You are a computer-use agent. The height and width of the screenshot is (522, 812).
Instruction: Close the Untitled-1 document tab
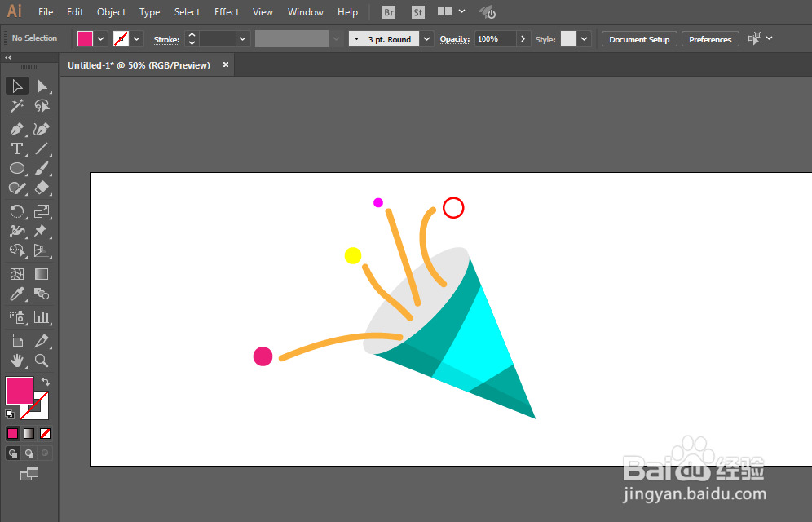click(x=226, y=64)
